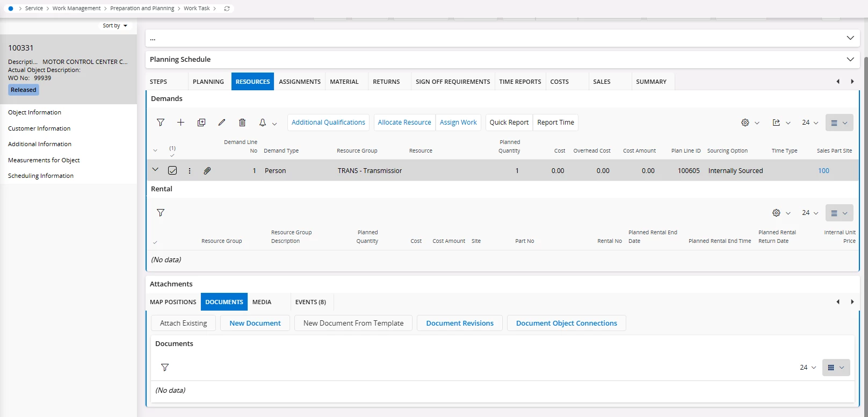Click the filter icon in Demands toolbar
The height and width of the screenshot is (417, 868).
[x=161, y=123]
